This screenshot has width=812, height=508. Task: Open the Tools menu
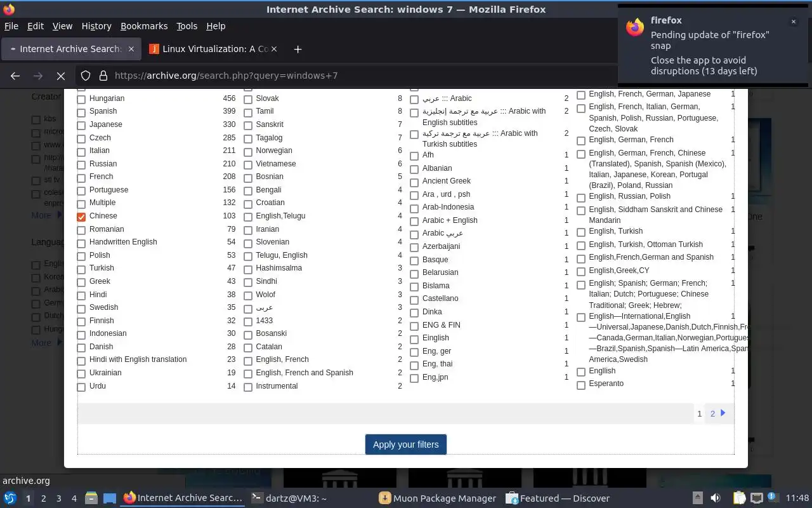[x=187, y=26]
